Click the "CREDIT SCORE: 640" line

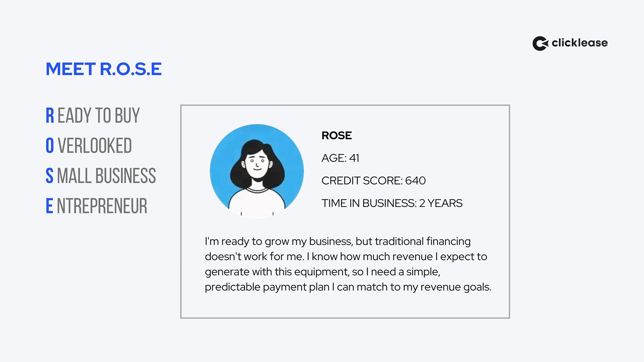pos(374,181)
